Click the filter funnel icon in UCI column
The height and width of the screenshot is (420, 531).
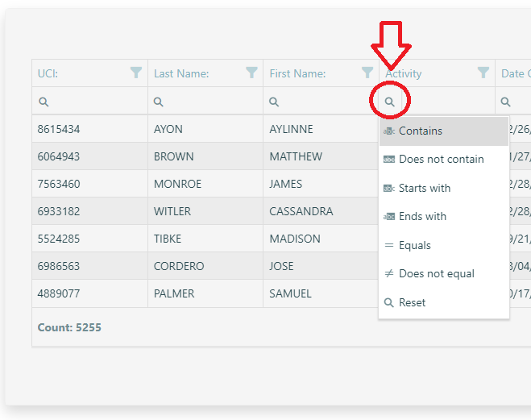pos(136,73)
